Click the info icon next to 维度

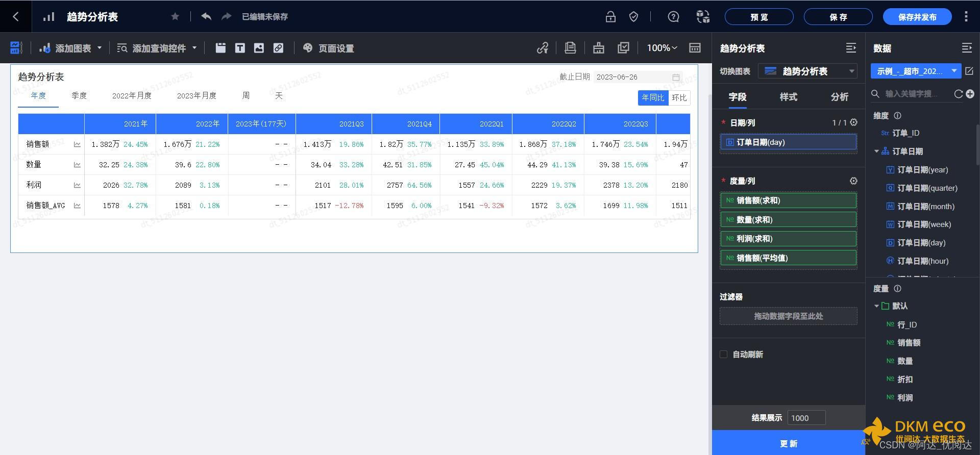(897, 115)
